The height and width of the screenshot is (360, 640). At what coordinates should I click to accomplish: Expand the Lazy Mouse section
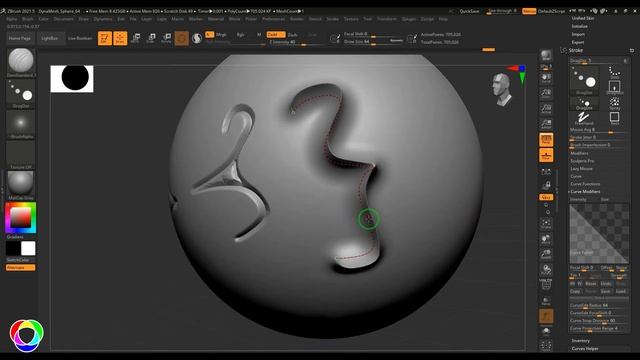(x=581, y=169)
